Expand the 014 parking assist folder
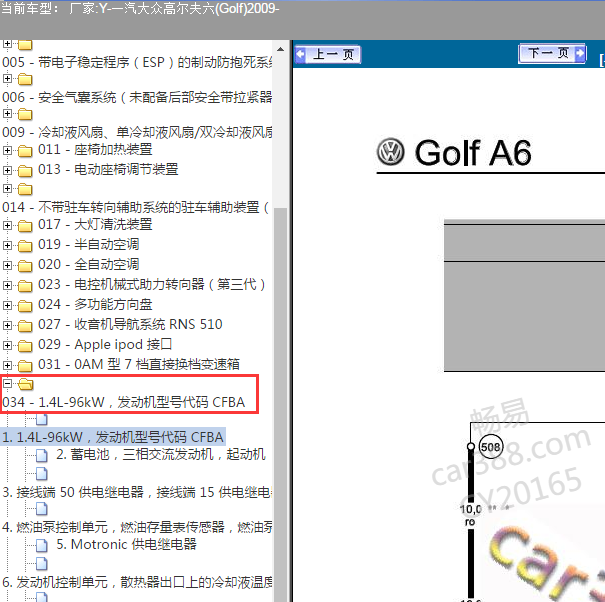Viewport: 605px width, 602px height. [x=7, y=188]
